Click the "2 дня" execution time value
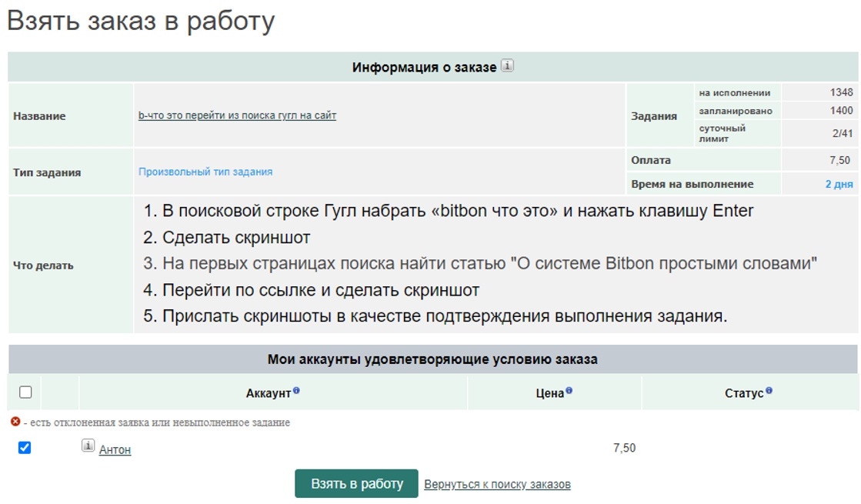Viewport: 861px width, 504px height. pyautogui.click(x=839, y=185)
